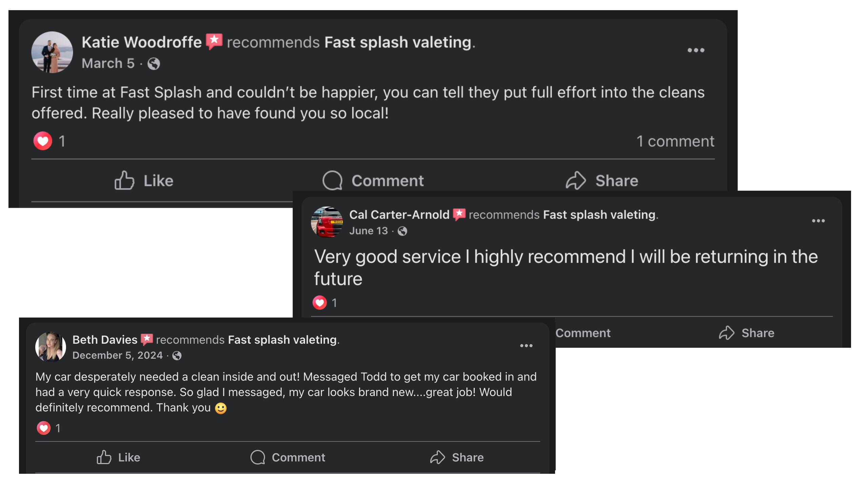This screenshot has width=868, height=488.
Task: Click heart reaction icon on Katie's post
Action: point(43,141)
